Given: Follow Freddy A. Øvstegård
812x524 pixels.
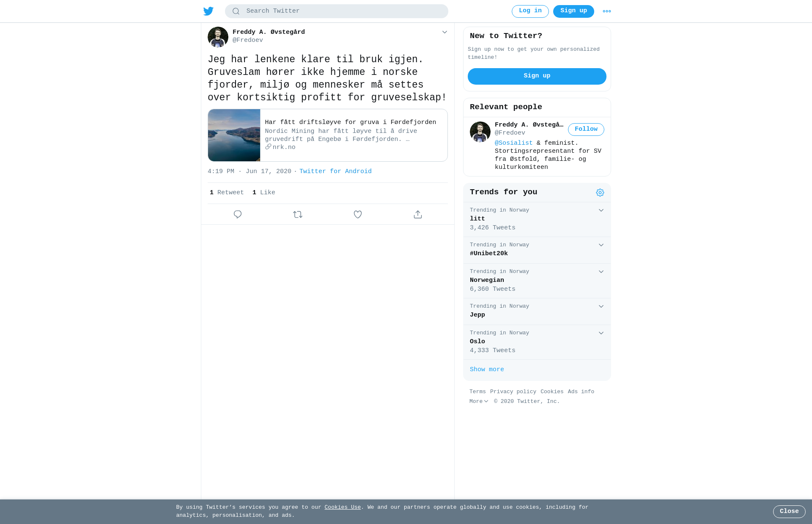Looking at the screenshot, I should click(586, 130).
